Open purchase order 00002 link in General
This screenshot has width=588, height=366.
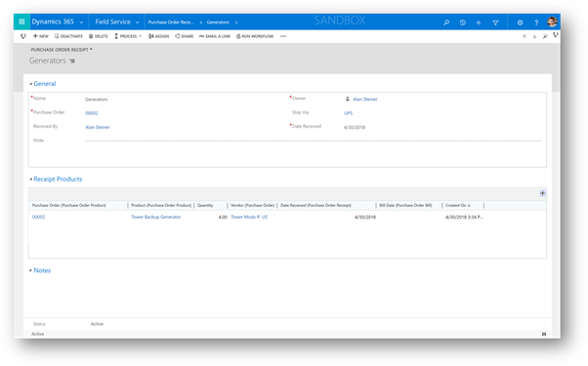92,113
